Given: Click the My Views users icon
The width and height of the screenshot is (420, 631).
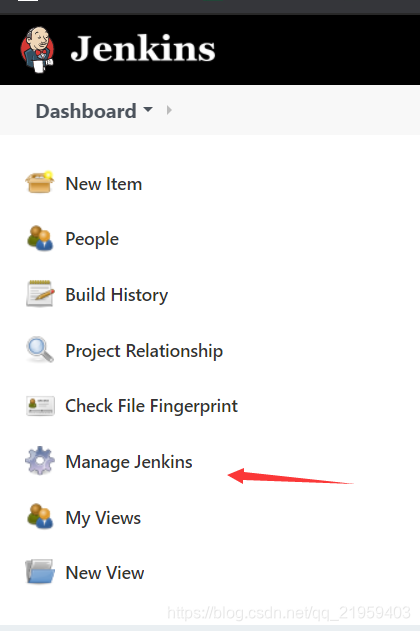Looking at the screenshot, I should (40, 516).
